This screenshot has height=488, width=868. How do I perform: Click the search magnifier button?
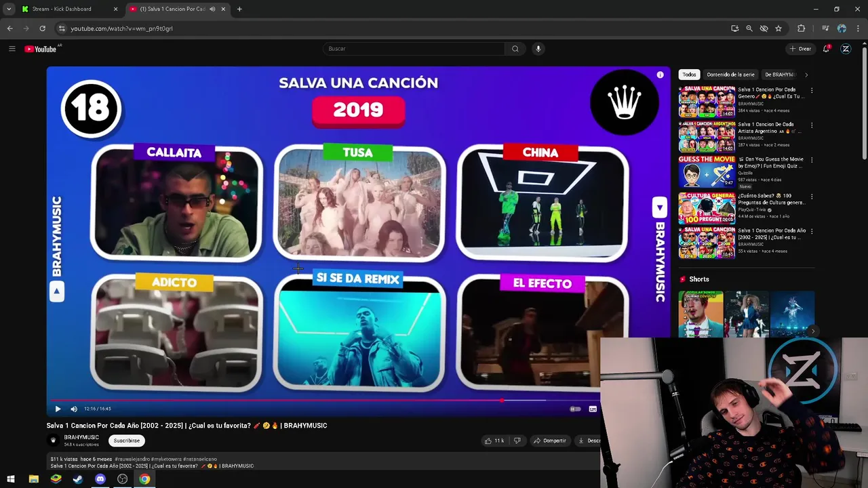515,49
